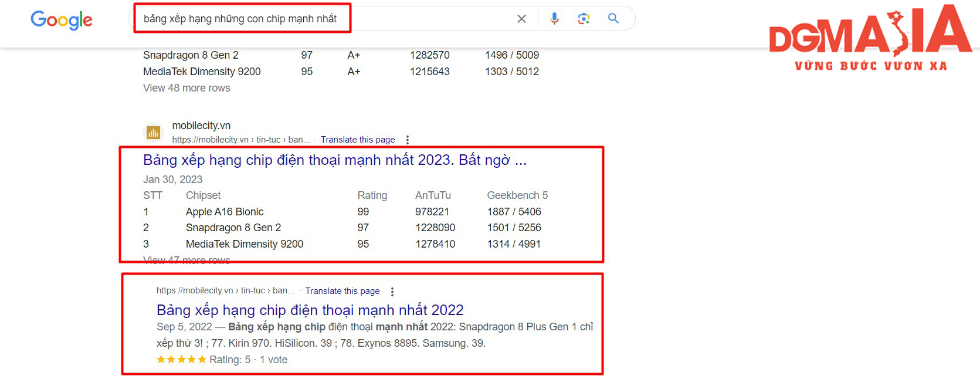Click the 'AnTuTu' column header
The image size is (980, 389).
[x=433, y=195]
